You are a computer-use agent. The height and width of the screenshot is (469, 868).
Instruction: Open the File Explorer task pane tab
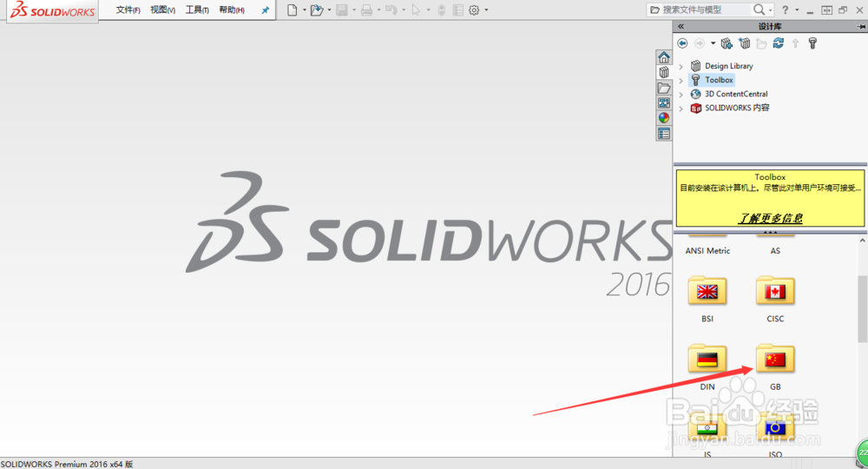[664, 88]
